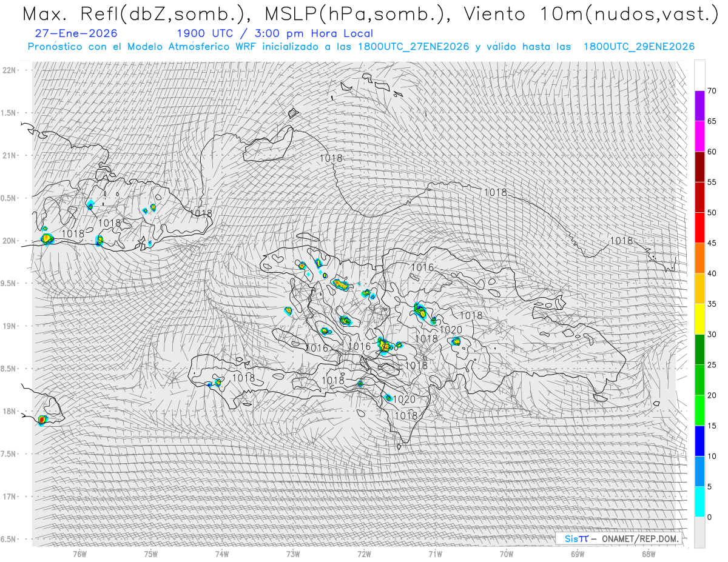The width and height of the screenshot is (728, 562).
Task: Click the light blue 5–10 dBZ color band
Action: click(699, 471)
